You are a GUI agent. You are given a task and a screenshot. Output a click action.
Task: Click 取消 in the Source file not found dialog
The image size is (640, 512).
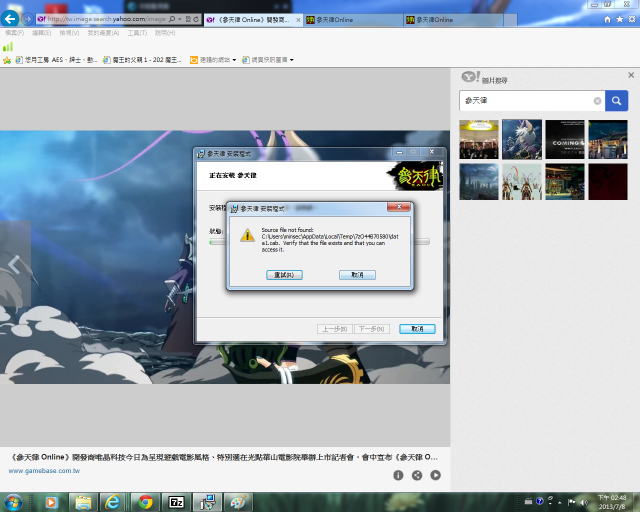(x=357, y=275)
